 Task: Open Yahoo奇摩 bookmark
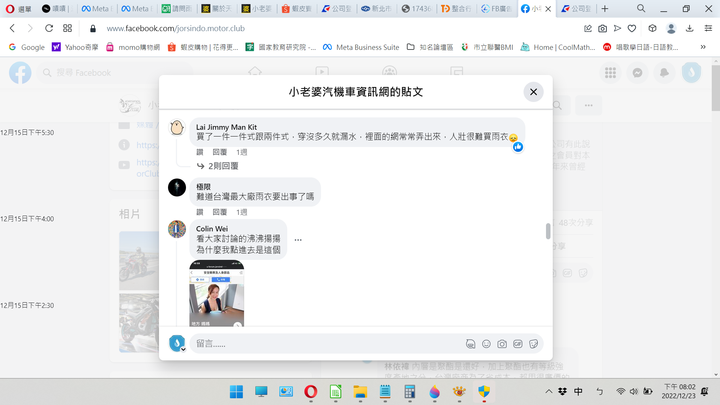pos(75,47)
